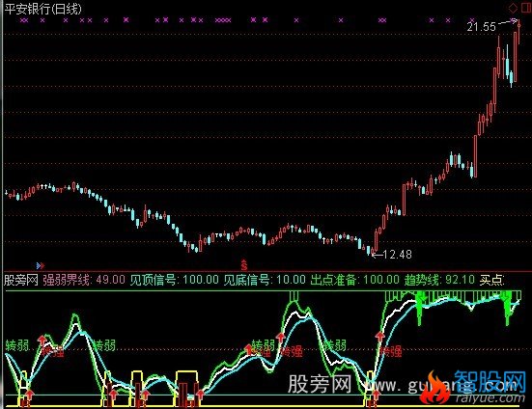
Task: Click the 12.48 low price label
Action: (x=397, y=254)
